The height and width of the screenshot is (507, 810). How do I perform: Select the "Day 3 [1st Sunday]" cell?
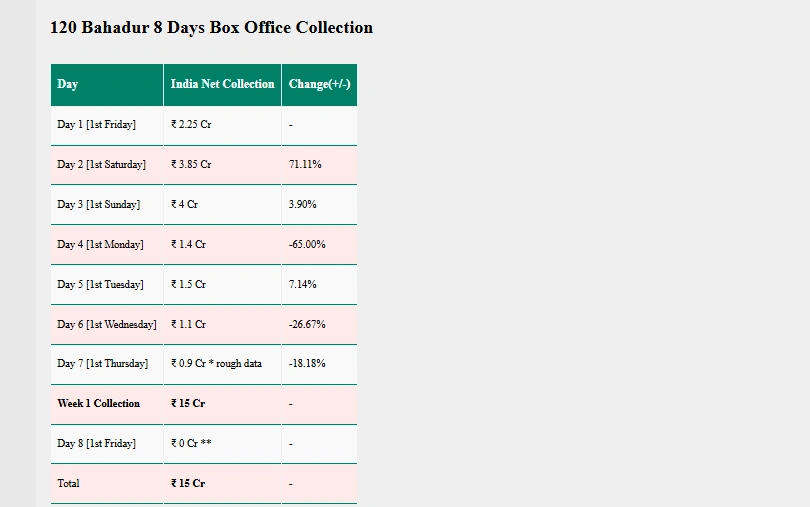98,204
